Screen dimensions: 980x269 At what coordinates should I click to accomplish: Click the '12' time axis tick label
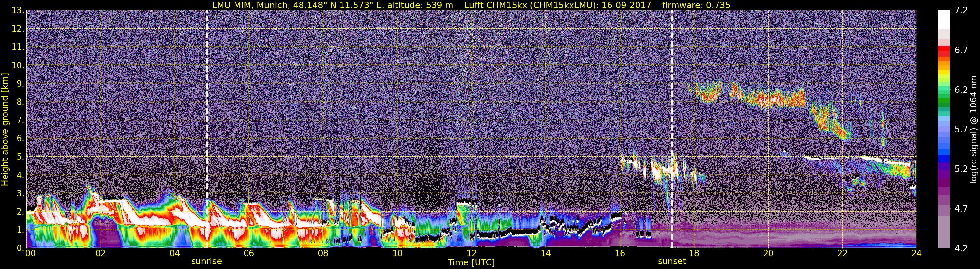[471, 254]
